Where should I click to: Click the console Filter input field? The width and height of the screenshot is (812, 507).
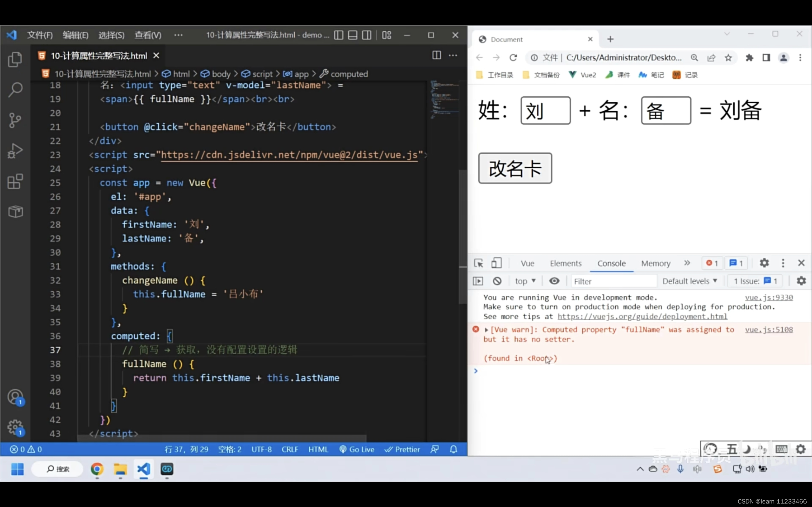pyautogui.click(x=613, y=281)
